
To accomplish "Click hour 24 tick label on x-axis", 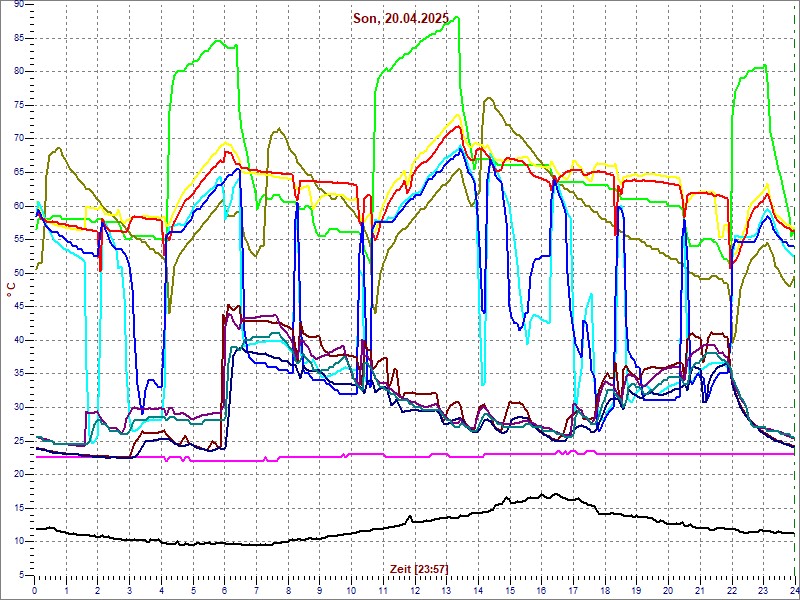I will 793,590.
